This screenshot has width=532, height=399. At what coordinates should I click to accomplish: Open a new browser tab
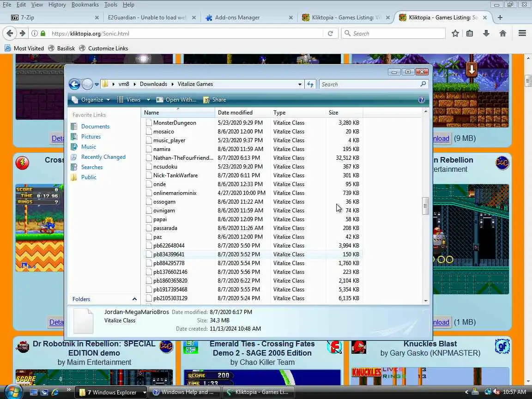500,17
